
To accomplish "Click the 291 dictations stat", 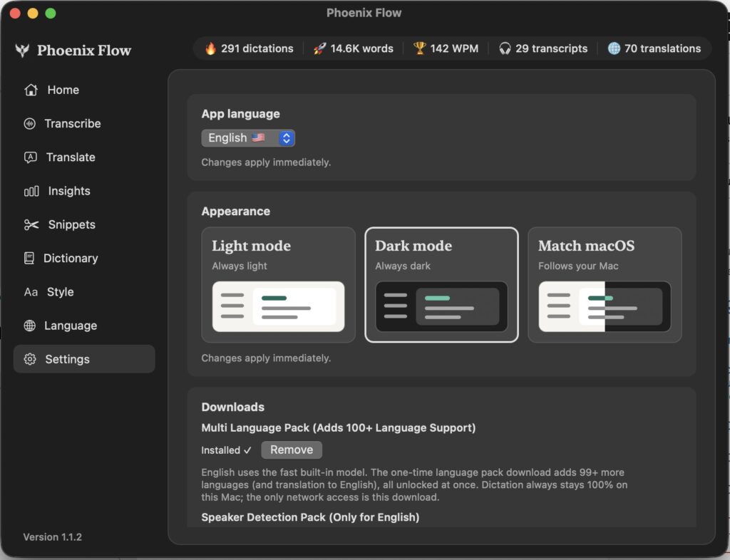I will [249, 48].
